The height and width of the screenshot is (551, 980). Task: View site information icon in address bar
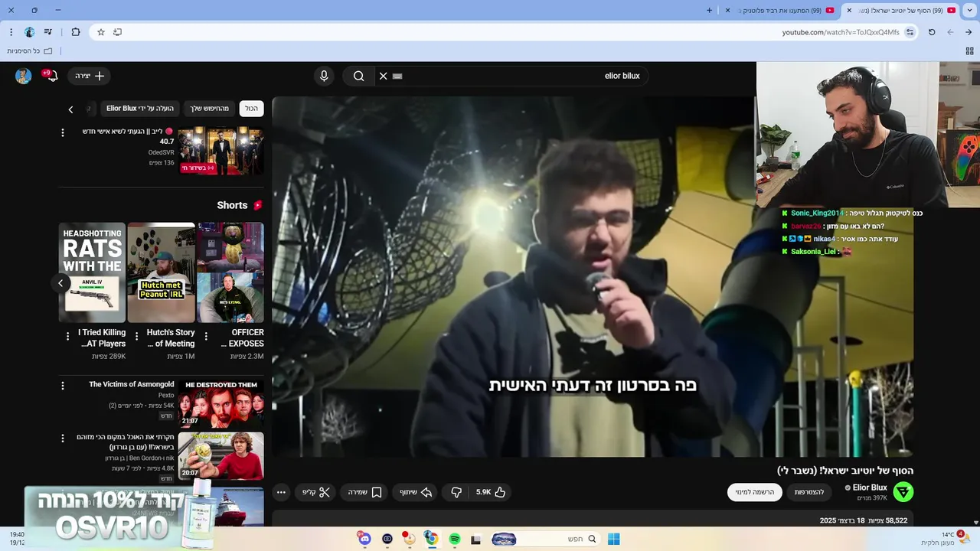pyautogui.click(x=910, y=32)
